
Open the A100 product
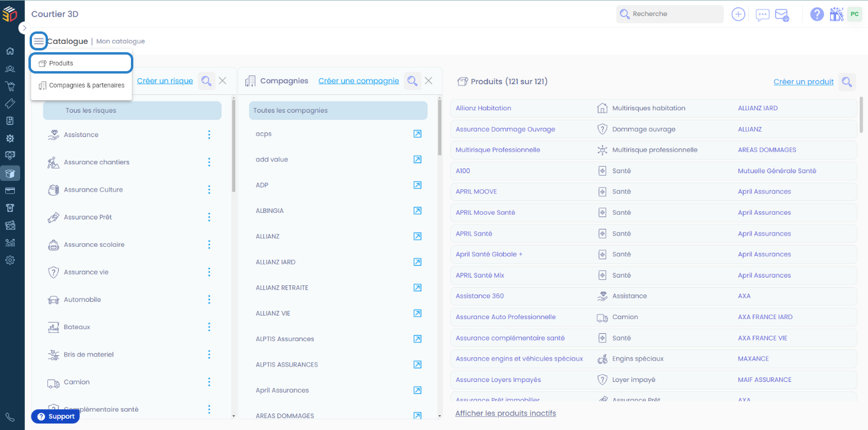click(x=463, y=171)
